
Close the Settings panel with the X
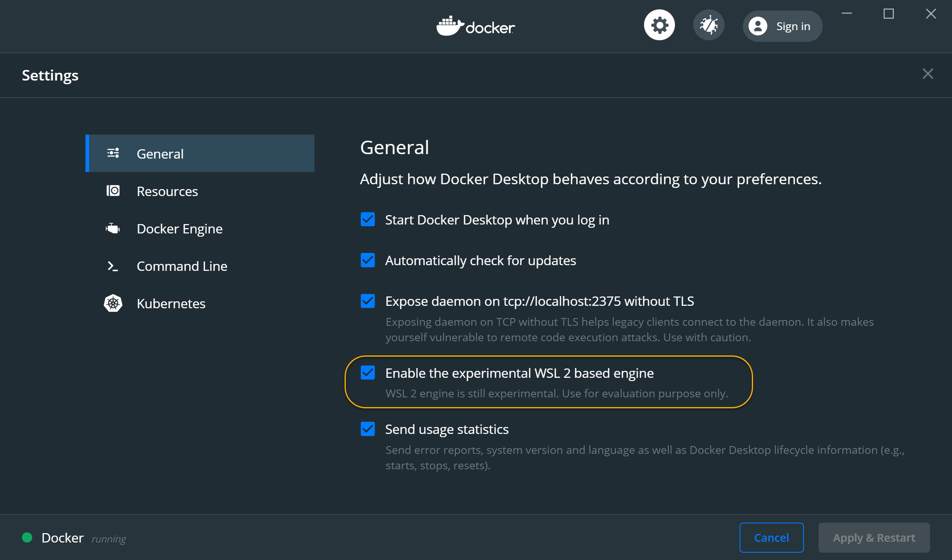click(x=928, y=74)
